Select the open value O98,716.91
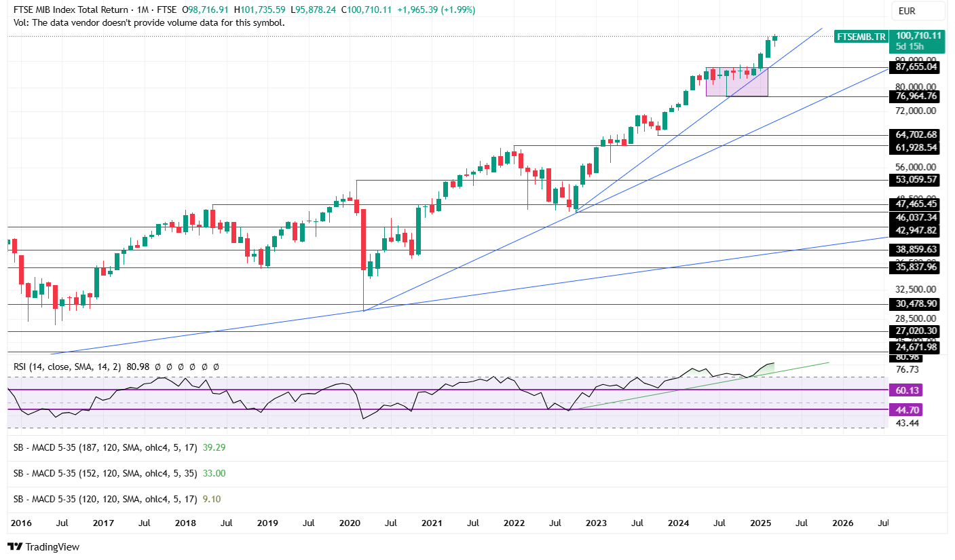955x560 pixels. click(205, 10)
